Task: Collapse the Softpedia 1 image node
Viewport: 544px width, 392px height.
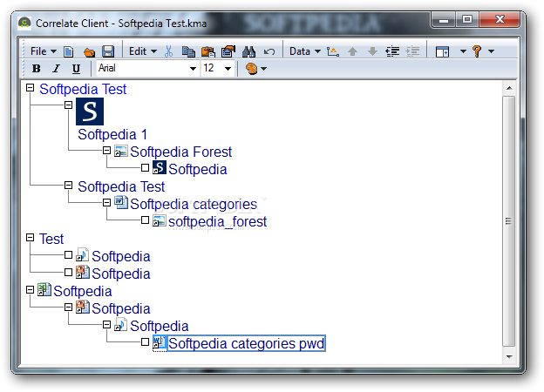Action: click(x=68, y=105)
